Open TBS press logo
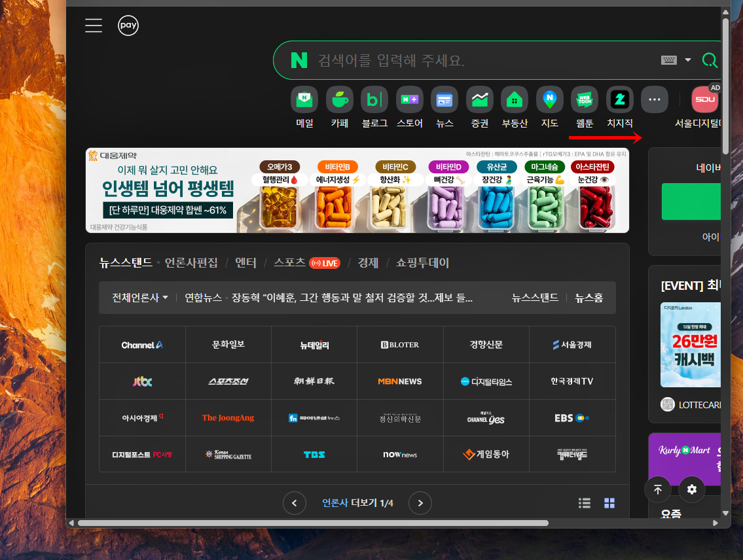This screenshot has width=743, height=560. (314, 454)
